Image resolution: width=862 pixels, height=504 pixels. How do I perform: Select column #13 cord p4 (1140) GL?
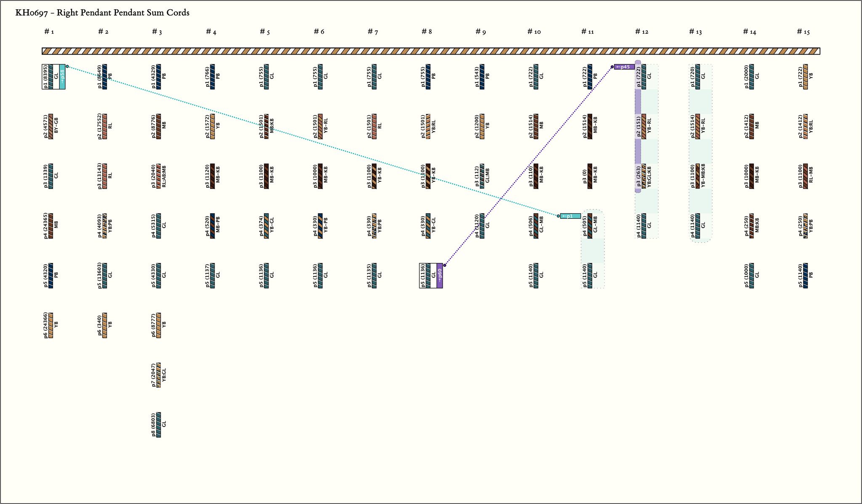(698, 226)
